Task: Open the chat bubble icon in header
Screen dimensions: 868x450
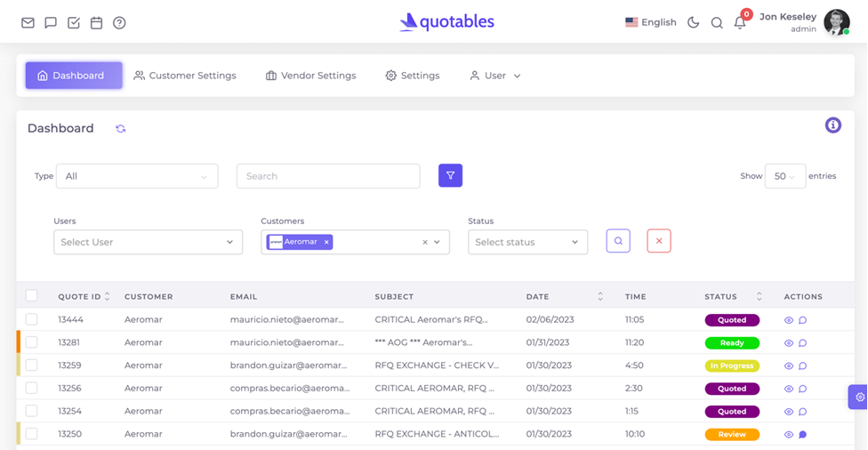Action: point(51,23)
